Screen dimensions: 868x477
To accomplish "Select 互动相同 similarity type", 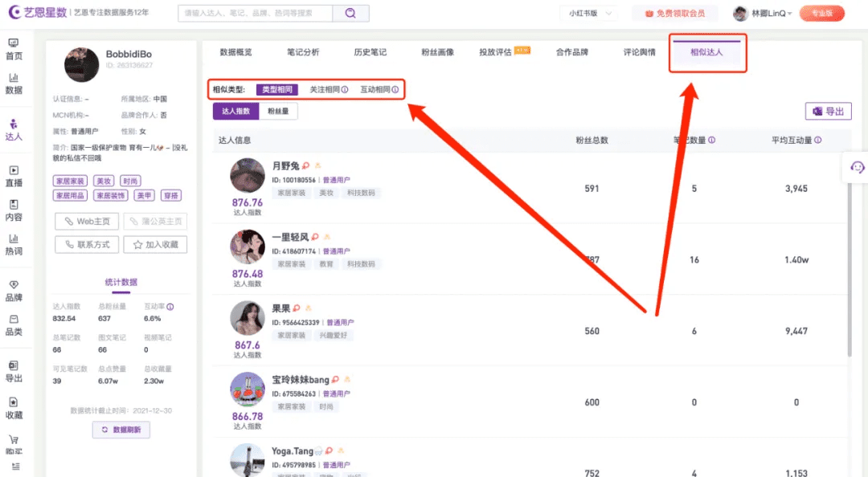I will [x=375, y=90].
